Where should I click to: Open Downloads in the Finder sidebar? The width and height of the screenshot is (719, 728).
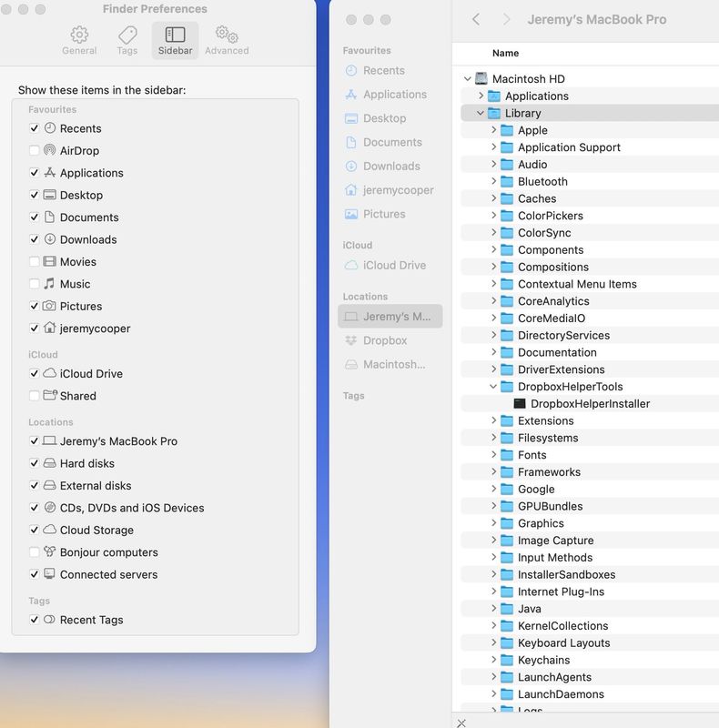point(390,167)
